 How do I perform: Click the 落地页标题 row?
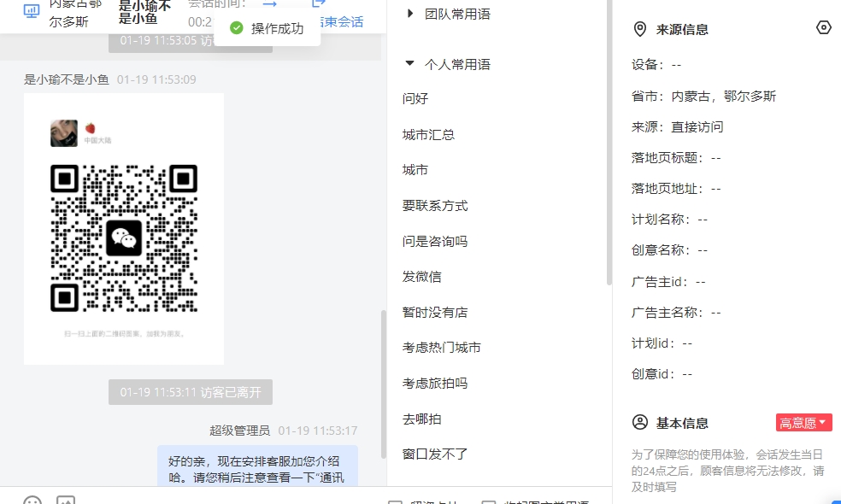click(x=676, y=158)
